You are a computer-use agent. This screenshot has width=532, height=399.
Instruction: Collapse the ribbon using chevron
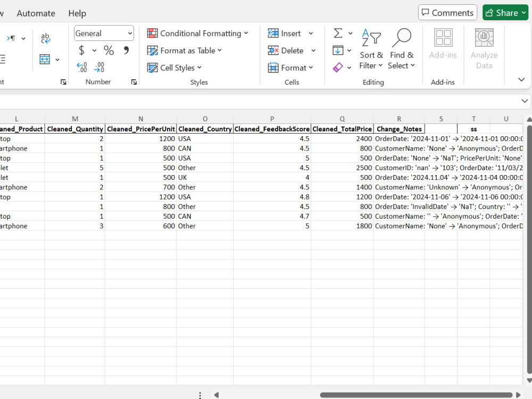521,80
